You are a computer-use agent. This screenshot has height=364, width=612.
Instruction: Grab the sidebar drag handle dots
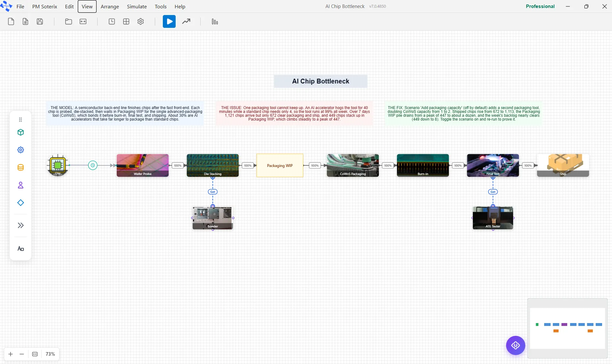click(20, 120)
